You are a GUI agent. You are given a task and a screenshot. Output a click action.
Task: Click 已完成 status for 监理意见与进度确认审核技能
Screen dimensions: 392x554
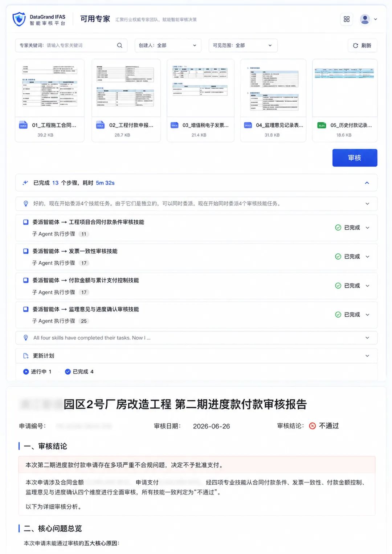point(347,315)
